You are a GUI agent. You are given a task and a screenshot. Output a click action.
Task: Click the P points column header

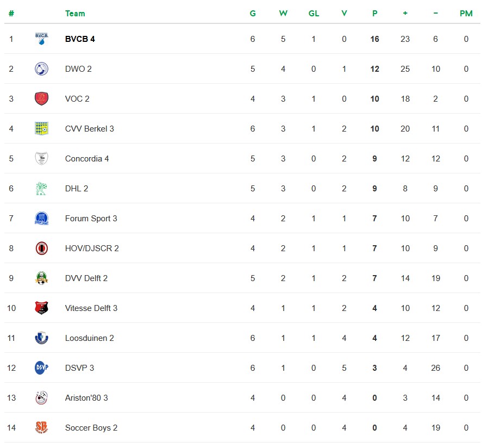(374, 14)
